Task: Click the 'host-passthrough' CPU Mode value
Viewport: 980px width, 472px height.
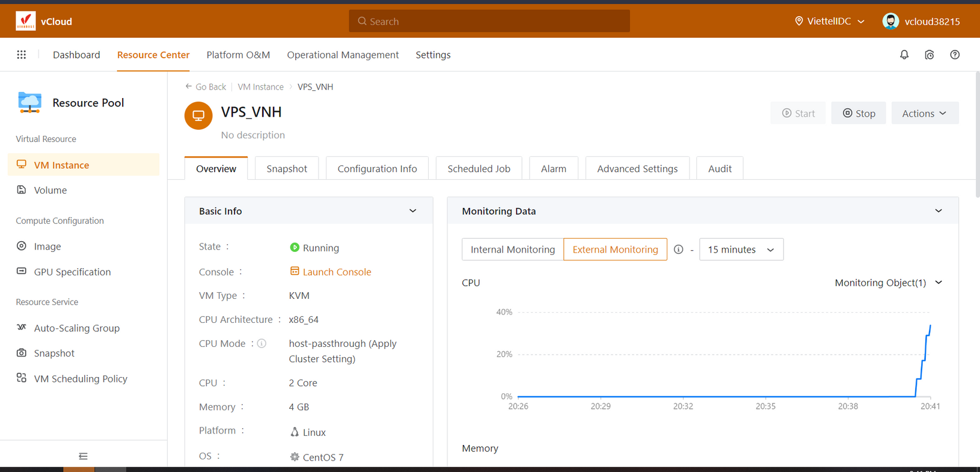Action: pyautogui.click(x=343, y=351)
